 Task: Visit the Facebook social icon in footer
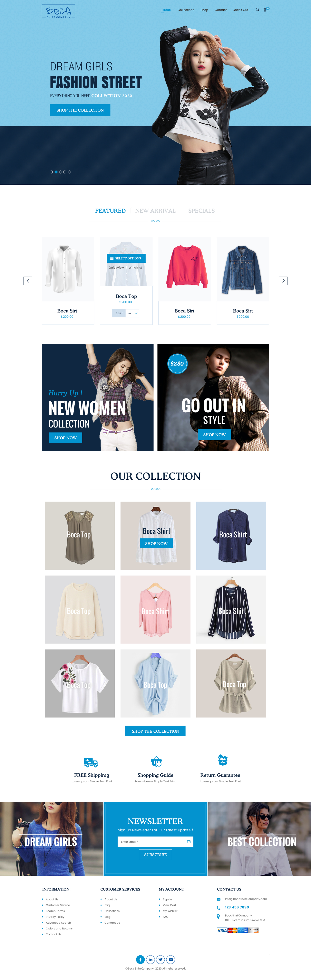pos(140,959)
